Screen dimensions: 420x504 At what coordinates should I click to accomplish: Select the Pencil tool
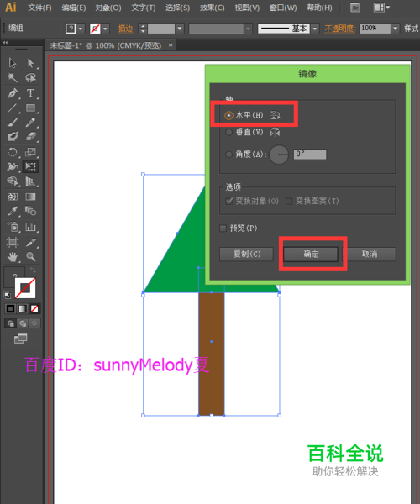pos(30,122)
